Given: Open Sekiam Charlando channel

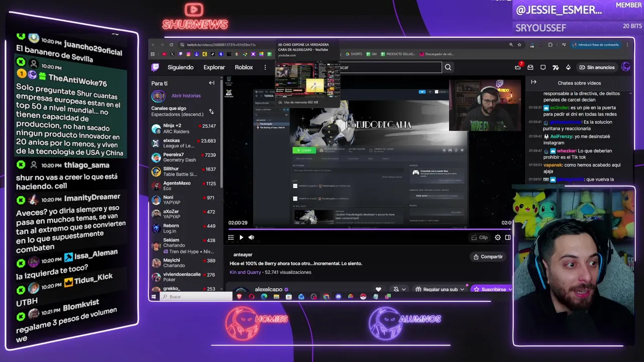Looking at the screenshot, I should tap(184, 245).
